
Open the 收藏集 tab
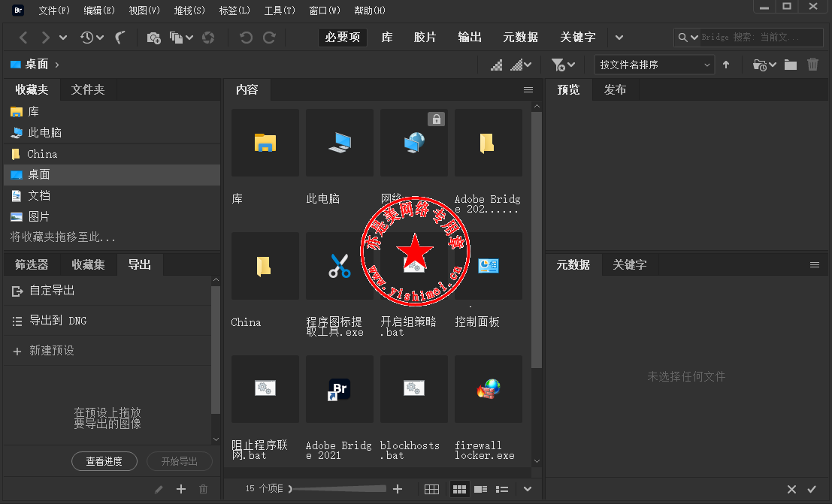[x=88, y=264]
